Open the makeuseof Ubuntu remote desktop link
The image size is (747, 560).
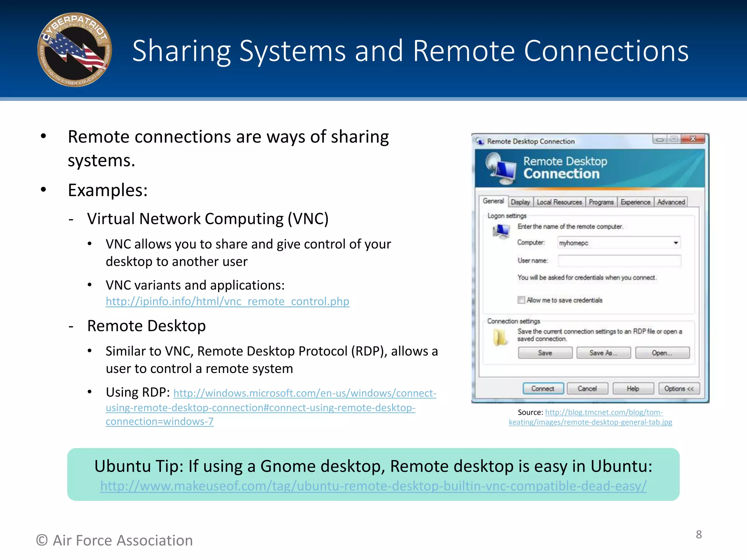[373, 486]
